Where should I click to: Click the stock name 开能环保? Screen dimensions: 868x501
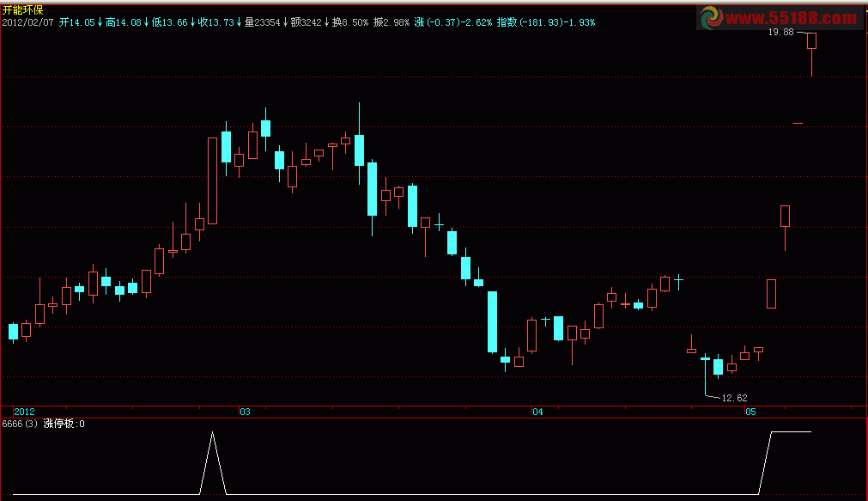click(22, 10)
